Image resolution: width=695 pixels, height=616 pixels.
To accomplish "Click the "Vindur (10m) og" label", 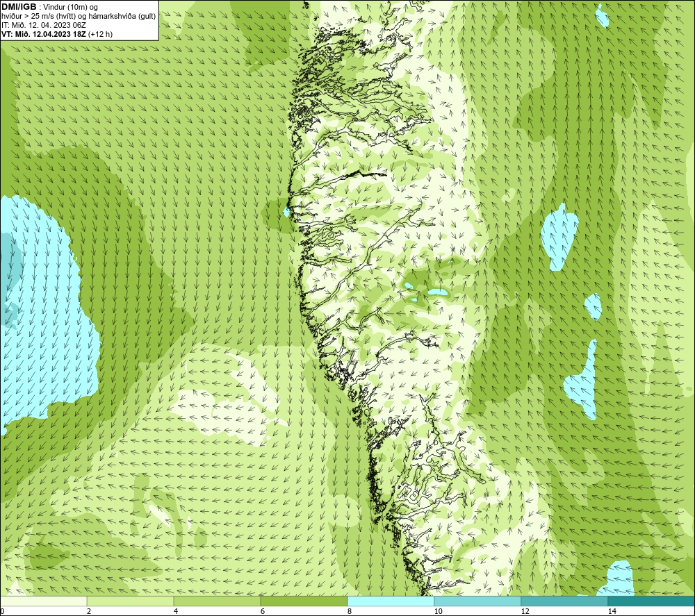I will click(70, 8).
